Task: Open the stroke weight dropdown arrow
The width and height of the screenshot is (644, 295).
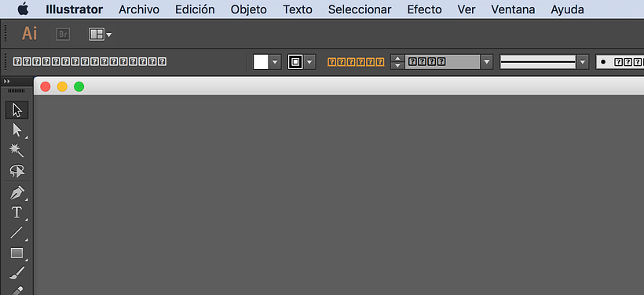Action: [x=487, y=62]
